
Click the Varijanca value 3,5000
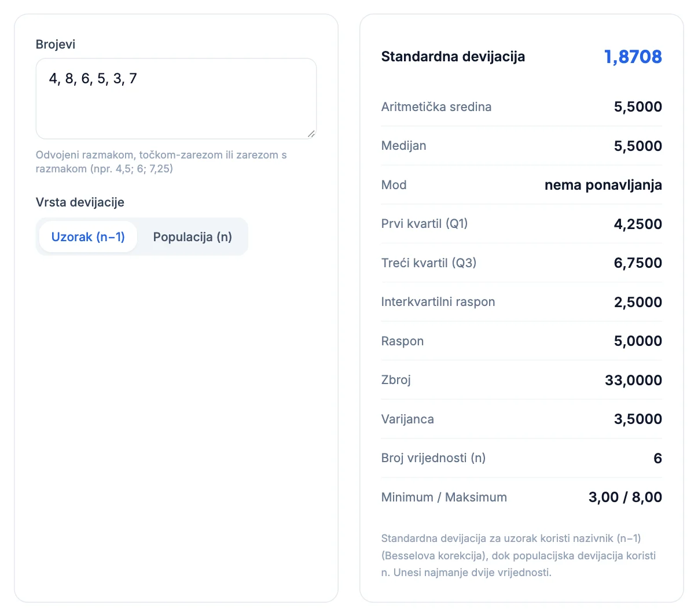(x=638, y=419)
